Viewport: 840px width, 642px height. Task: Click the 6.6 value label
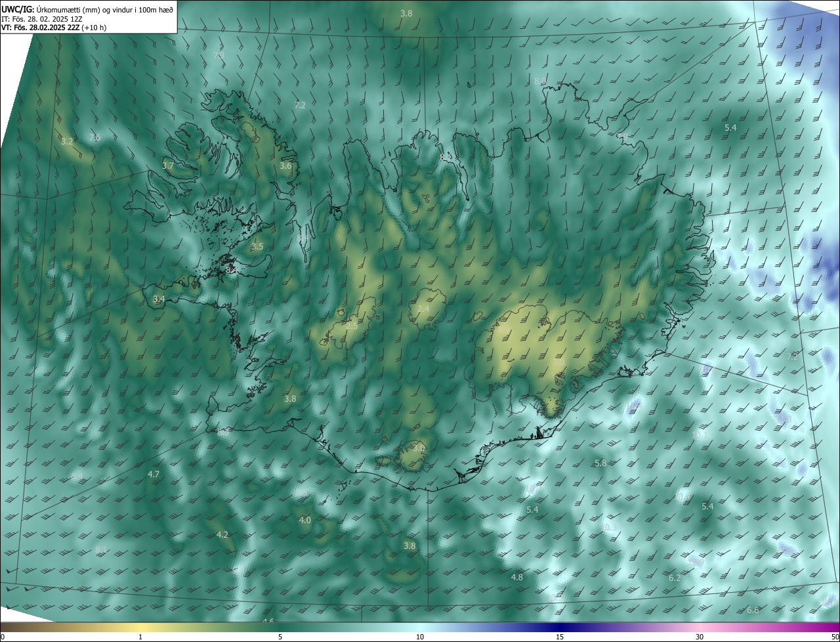point(753,610)
